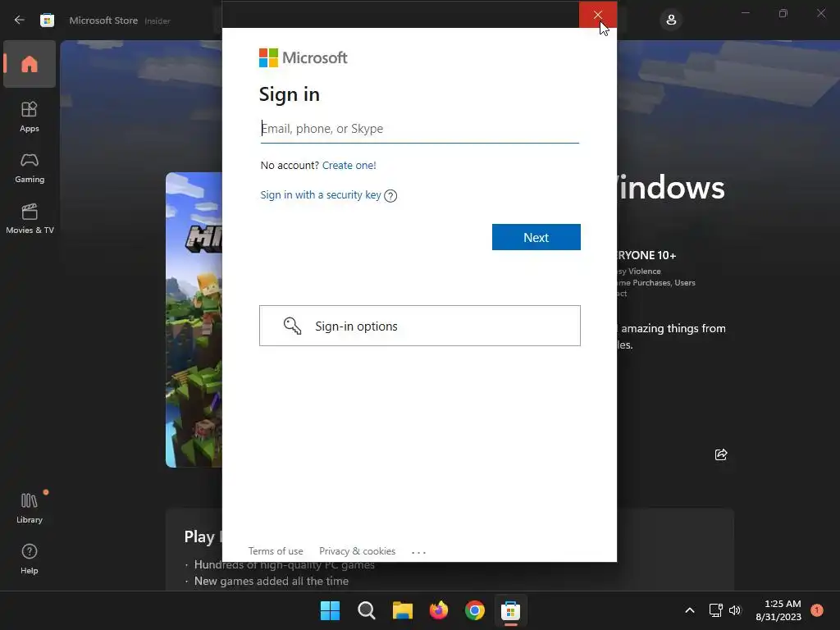840x630 pixels.
Task: Open Gaming in the Store sidebar
Action: pos(30,167)
